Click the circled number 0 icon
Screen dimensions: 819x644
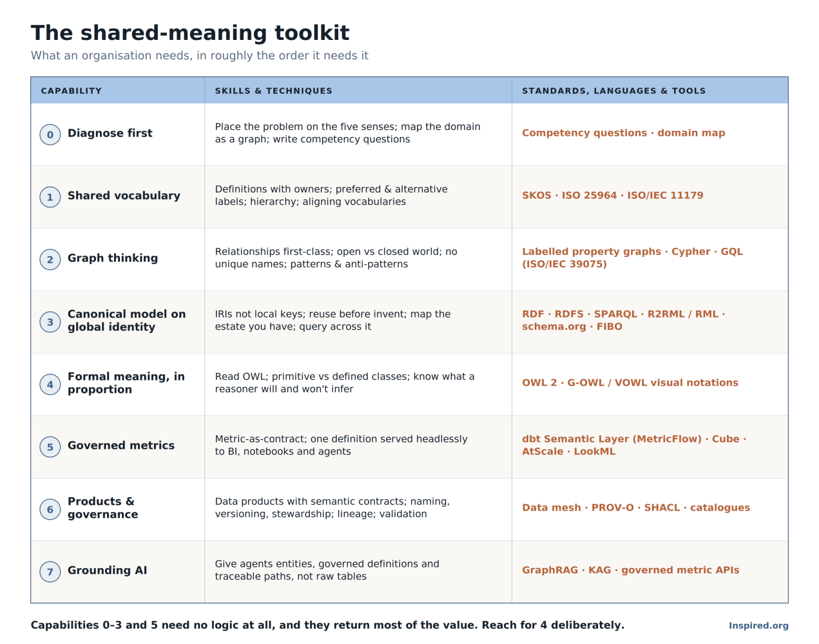coord(50,135)
